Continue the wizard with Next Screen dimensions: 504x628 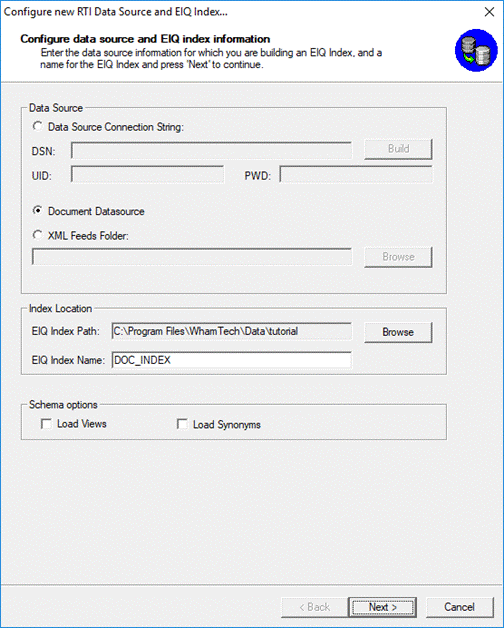tap(383, 607)
